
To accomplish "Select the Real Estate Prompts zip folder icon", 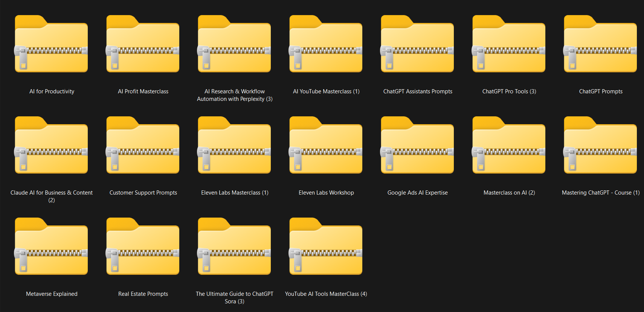I will pos(143,246).
